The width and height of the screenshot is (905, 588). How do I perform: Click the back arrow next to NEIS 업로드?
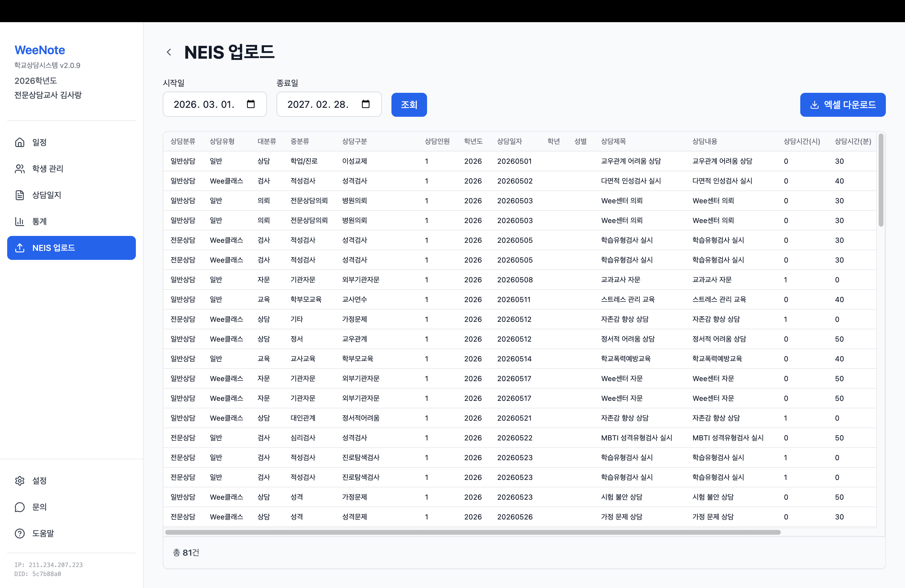pos(169,52)
